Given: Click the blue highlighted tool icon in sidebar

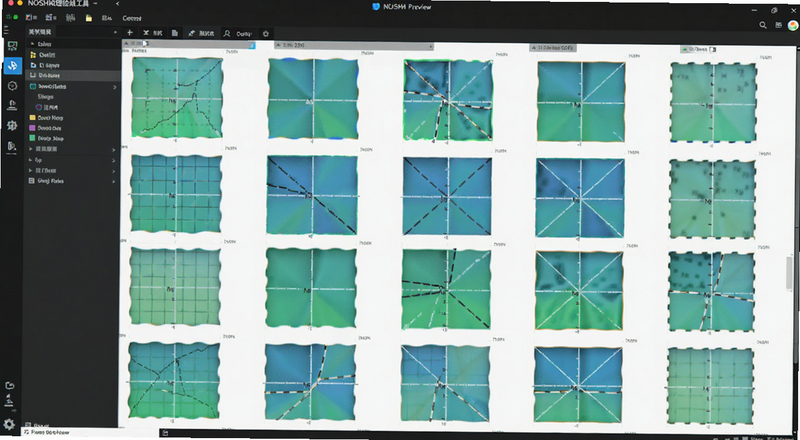Looking at the screenshot, I should click(12, 65).
